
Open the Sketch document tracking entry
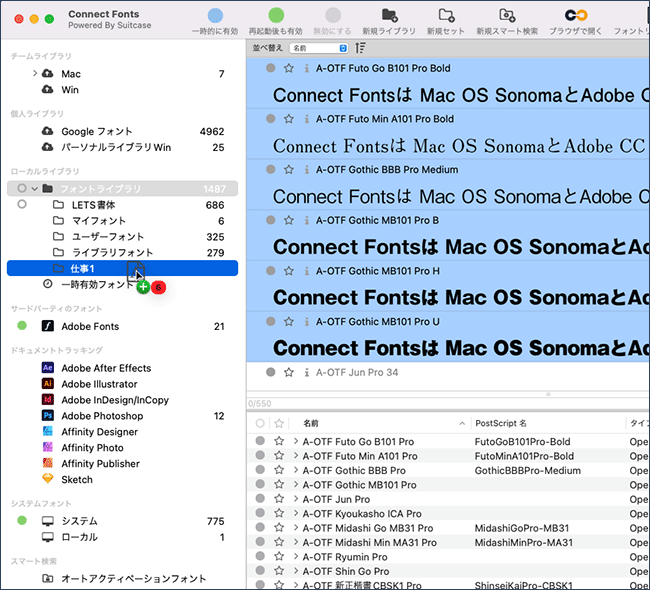(x=76, y=480)
